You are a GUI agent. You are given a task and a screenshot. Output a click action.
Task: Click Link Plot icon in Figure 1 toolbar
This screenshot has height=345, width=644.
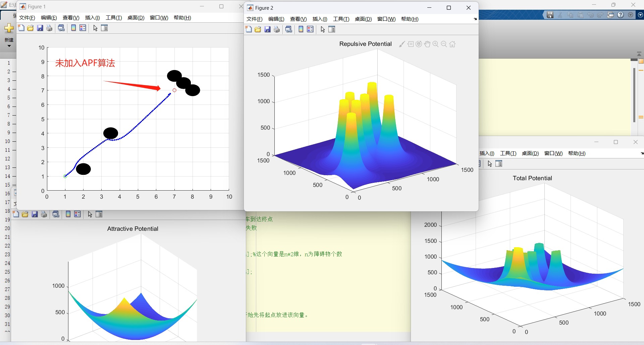click(61, 28)
